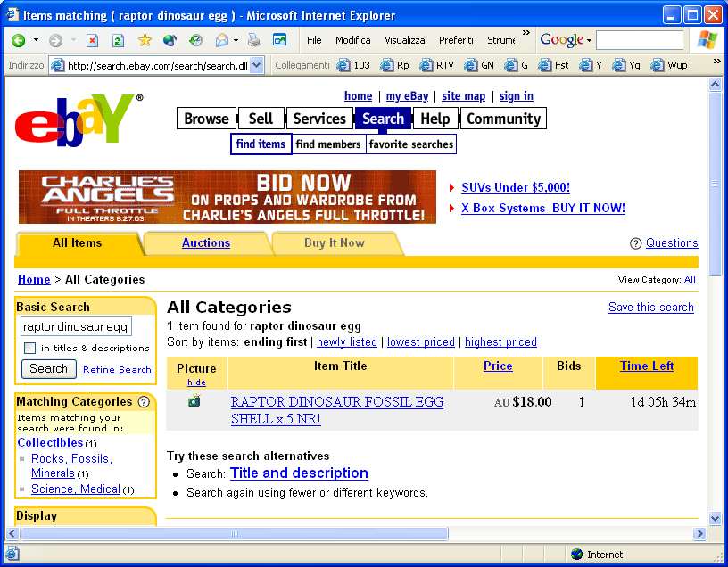Click the horizontal scrollbar thumb
Image resolution: width=728 pixels, height=567 pixels.
pyautogui.click(x=235, y=534)
